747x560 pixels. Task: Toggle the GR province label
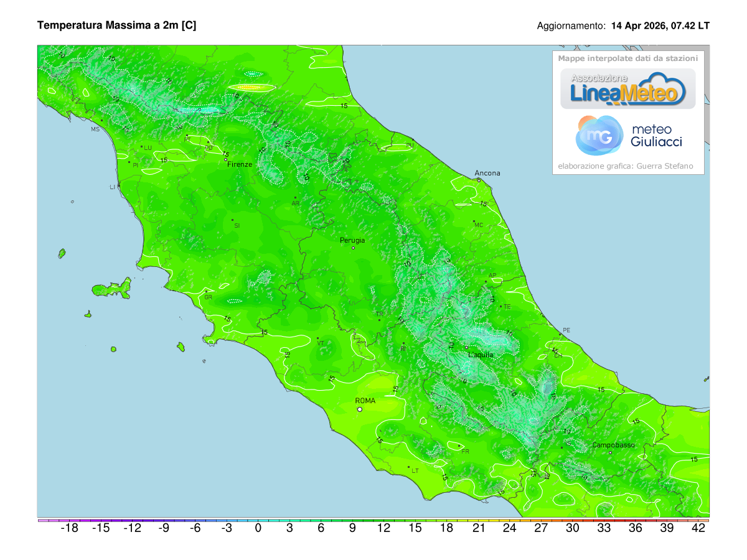coord(207,297)
